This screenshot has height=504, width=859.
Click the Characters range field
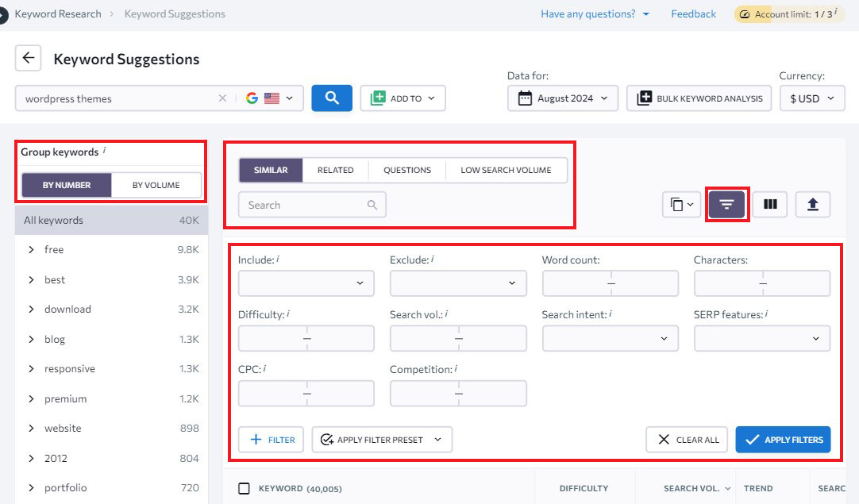point(762,283)
